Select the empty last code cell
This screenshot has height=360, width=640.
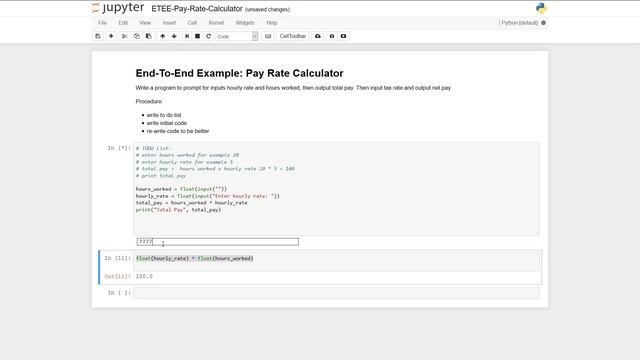pyautogui.click(x=336, y=293)
